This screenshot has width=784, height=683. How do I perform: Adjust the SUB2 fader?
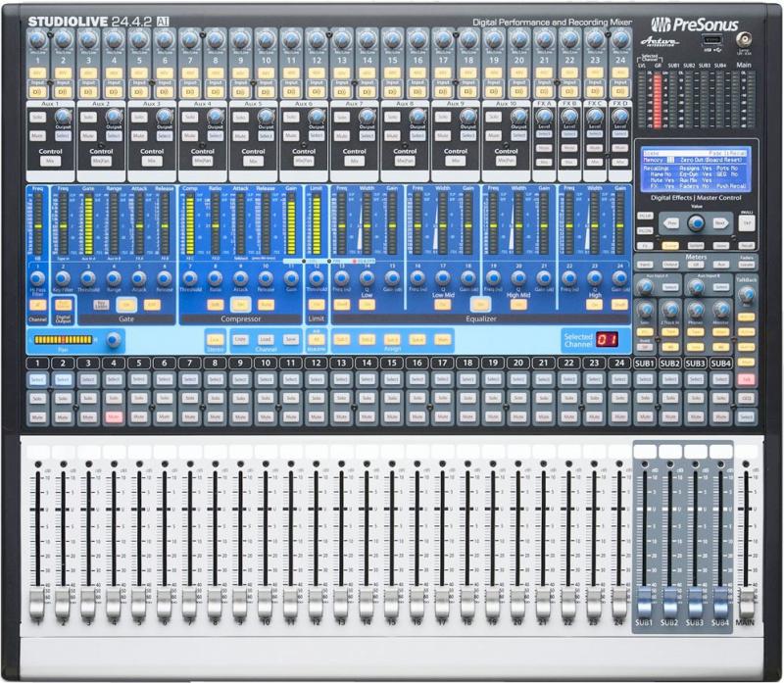pyautogui.click(x=670, y=602)
